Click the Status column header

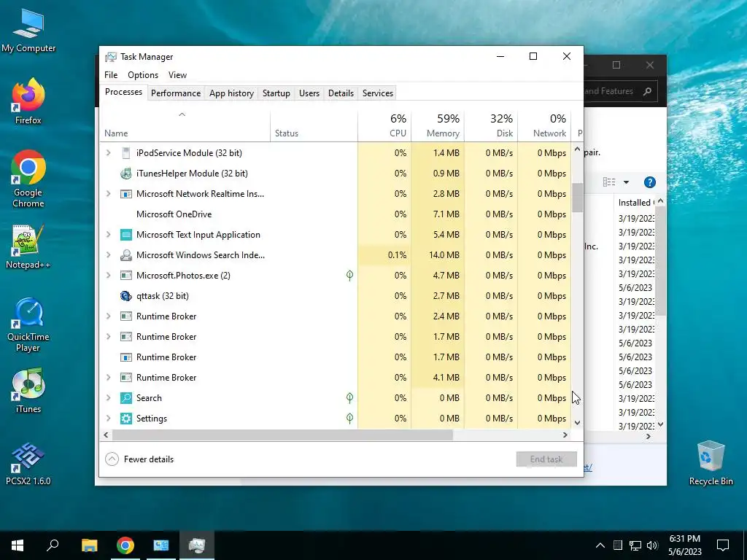click(314, 127)
